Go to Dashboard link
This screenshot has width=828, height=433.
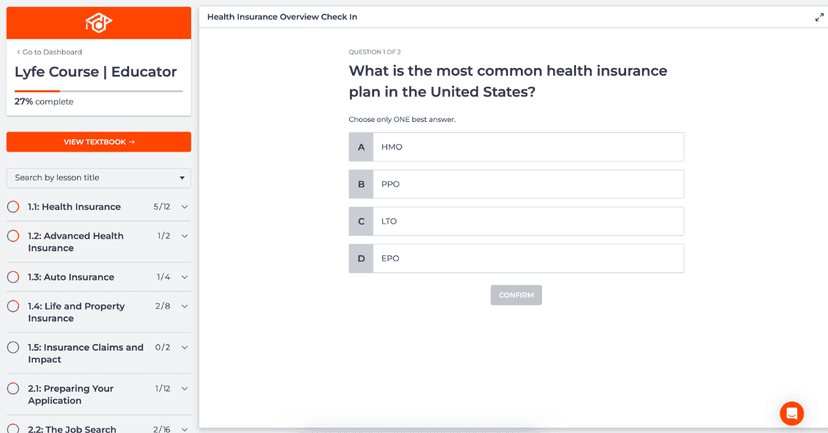[x=49, y=52]
